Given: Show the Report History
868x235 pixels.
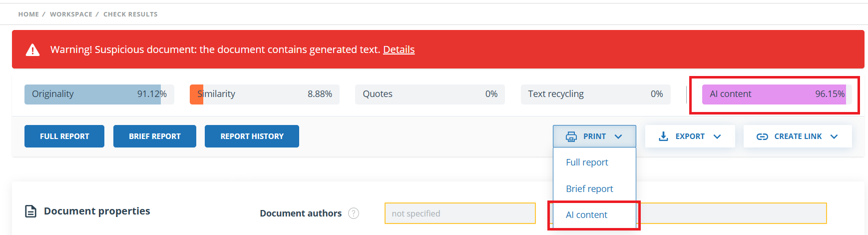Looking at the screenshot, I should (x=252, y=136).
